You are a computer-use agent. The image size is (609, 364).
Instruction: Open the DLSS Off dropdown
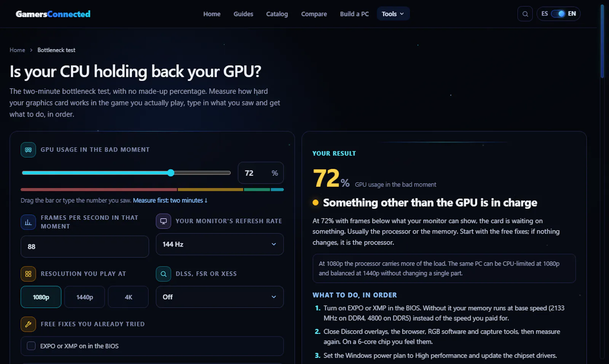pos(220,297)
